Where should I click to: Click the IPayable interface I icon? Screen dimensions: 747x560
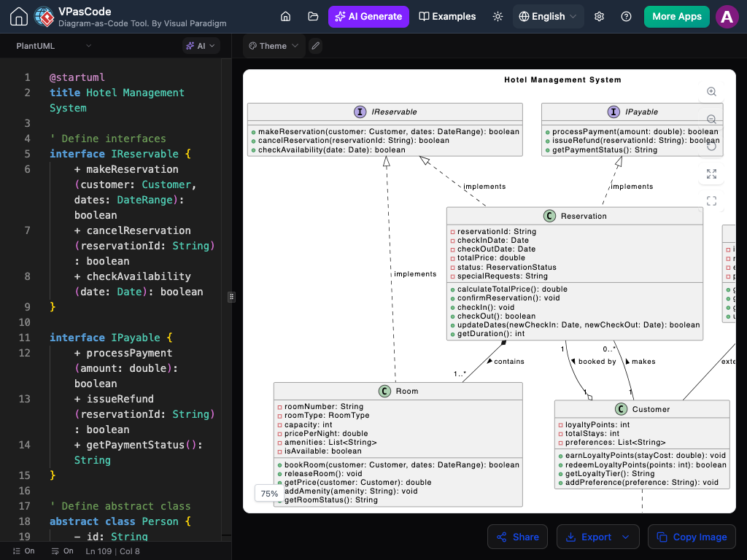(614, 112)
